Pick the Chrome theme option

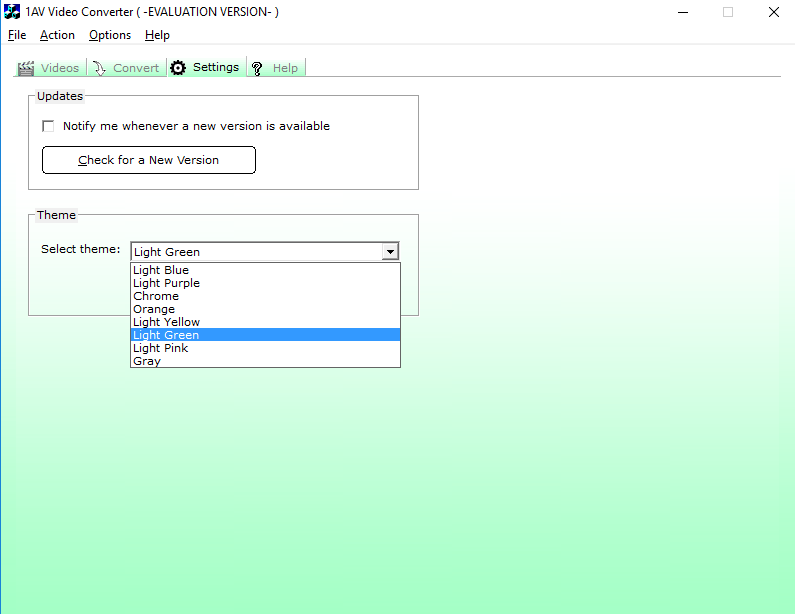coord(265,296)
